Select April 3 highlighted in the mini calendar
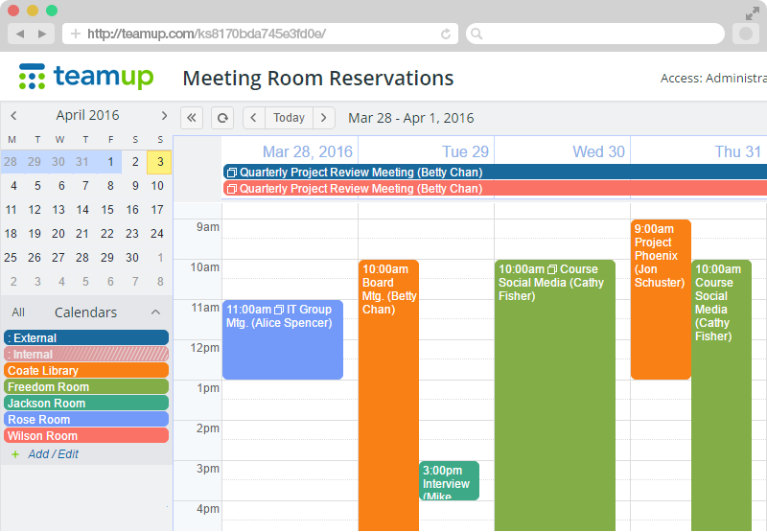Image resolution: width=767 pixels, height=532 pixels. pyautogui.click(x=159, y=162)
